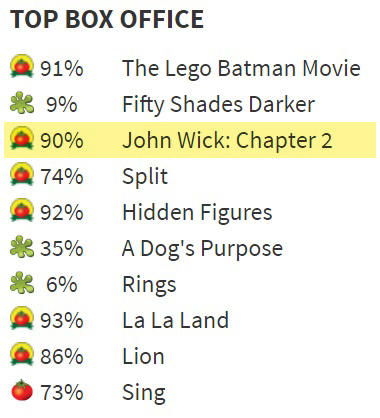380x418 pixels.
Task: Click the La La Land title
Action: pos(175,320)
